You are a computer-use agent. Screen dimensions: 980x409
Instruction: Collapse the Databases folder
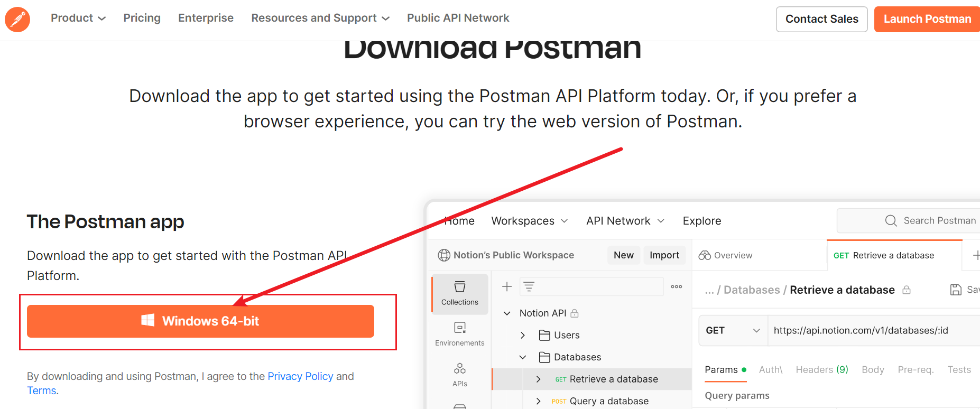click(x=523, y=357)
